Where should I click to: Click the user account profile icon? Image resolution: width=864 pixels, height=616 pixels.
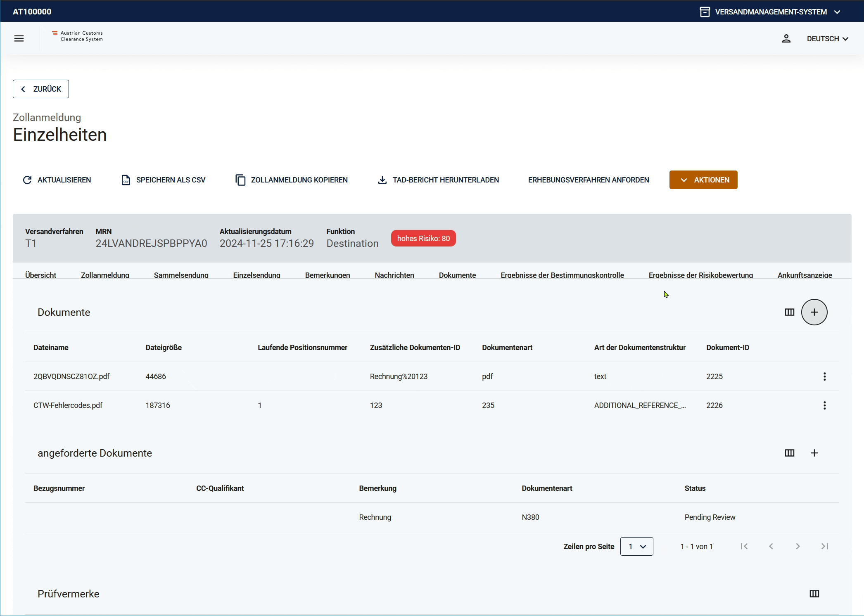click(786, 38)
